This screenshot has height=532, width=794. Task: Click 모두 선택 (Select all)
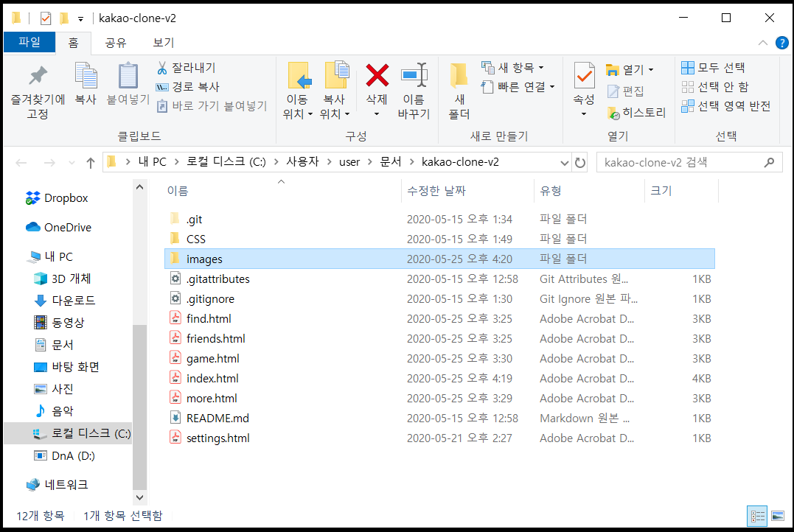click(713, 67)
